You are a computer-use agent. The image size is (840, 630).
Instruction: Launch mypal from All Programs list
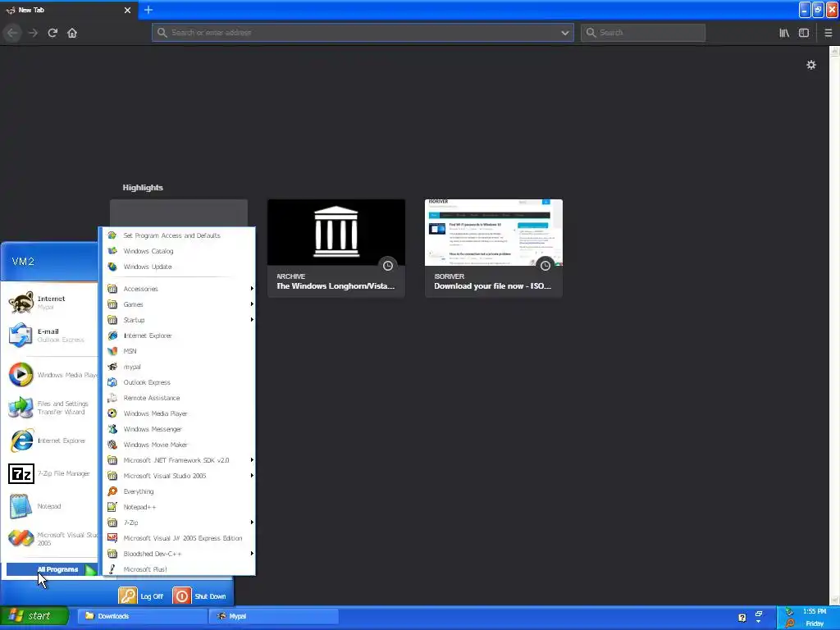(x=179, y=367)
